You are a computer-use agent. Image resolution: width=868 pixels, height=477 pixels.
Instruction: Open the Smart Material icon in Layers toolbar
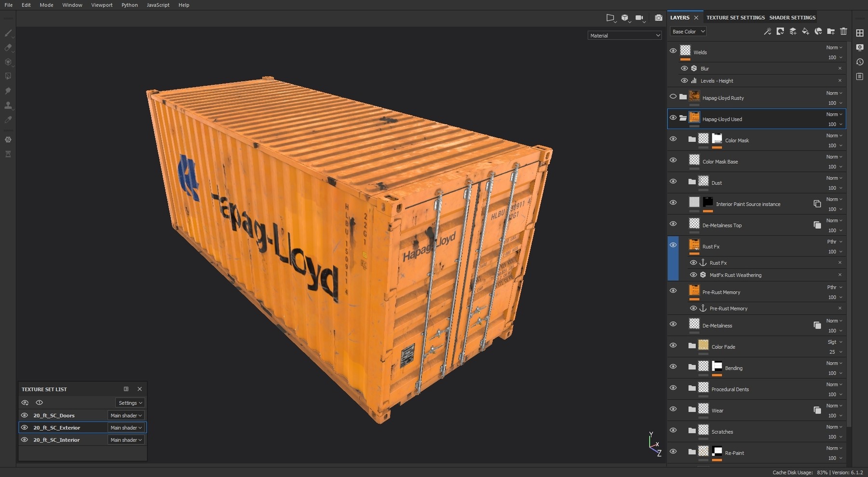(x=818, y=31)
